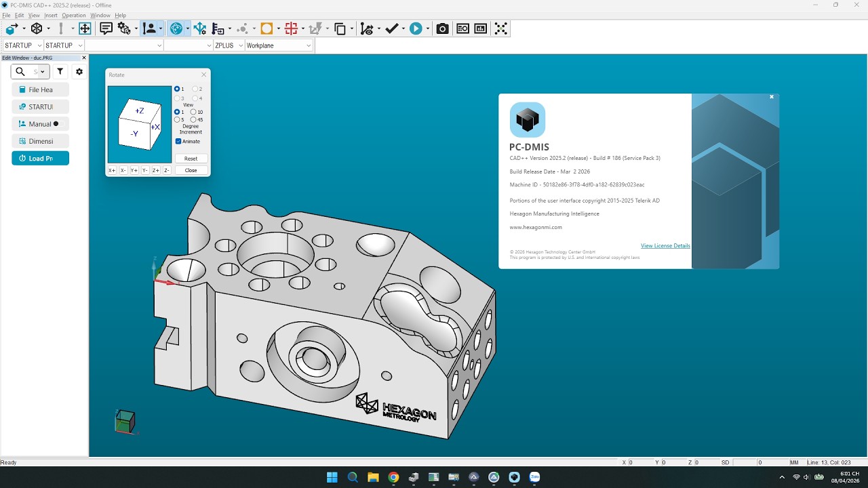Expand the checkmark icon dropdown arrow
Viewport: 868px width, 488px height.
[x=403, y=28]
